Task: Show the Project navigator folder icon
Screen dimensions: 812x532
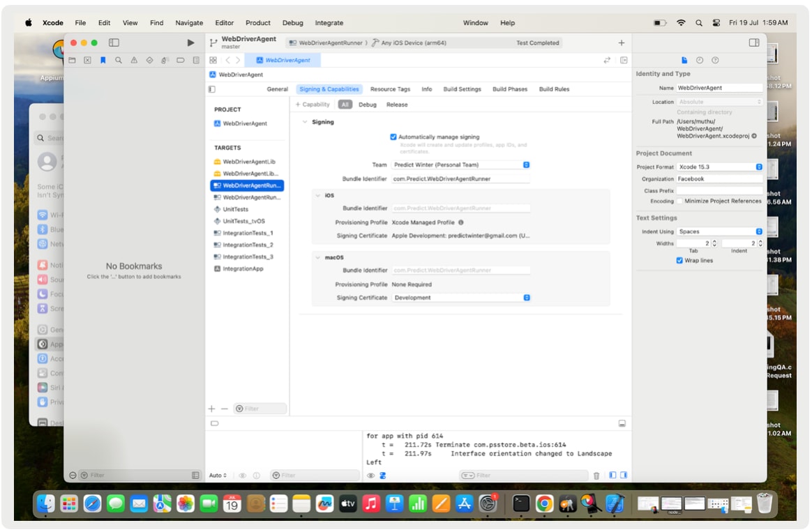Action: [72, 61]
